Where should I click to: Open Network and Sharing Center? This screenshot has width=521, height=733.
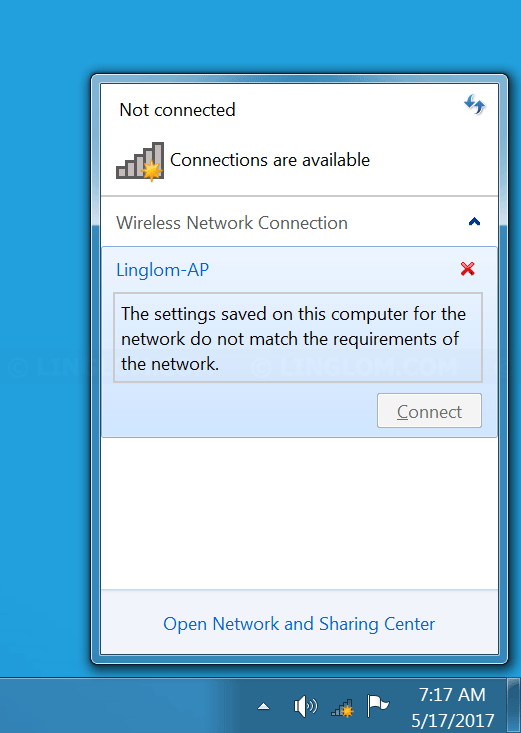coord(299,624)
